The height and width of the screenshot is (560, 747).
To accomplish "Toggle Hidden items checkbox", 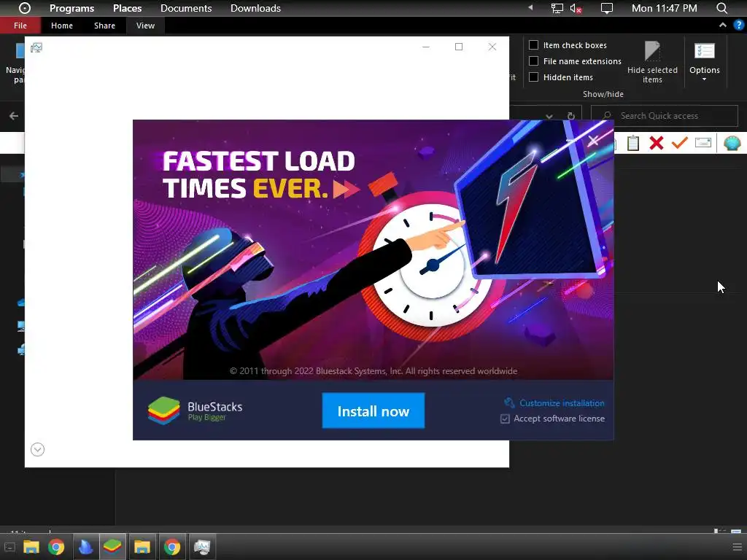I will pyautogui.click(x=533, y=77).
